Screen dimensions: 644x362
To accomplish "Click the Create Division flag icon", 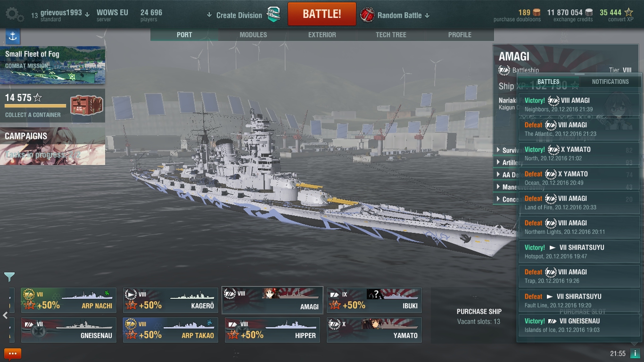I will point(274,15).
